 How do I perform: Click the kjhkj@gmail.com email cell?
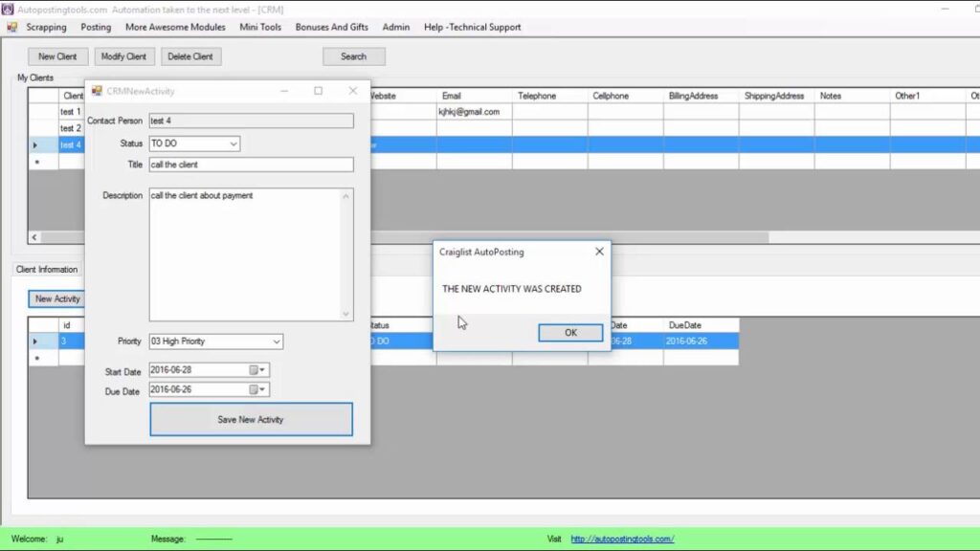click(x=474, y=112)
